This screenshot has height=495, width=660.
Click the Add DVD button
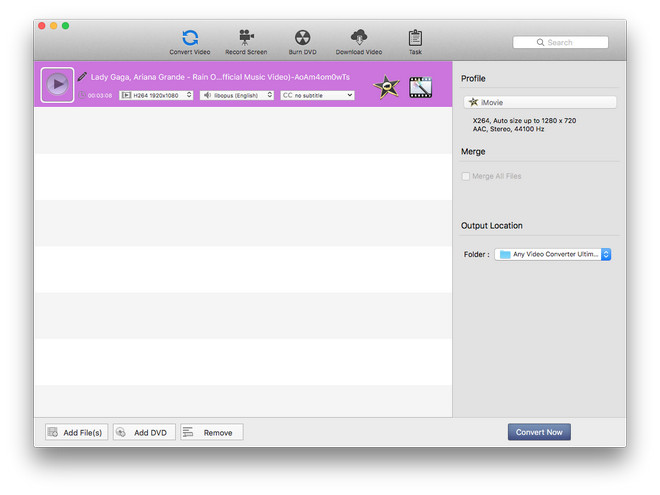pos(144,432)
